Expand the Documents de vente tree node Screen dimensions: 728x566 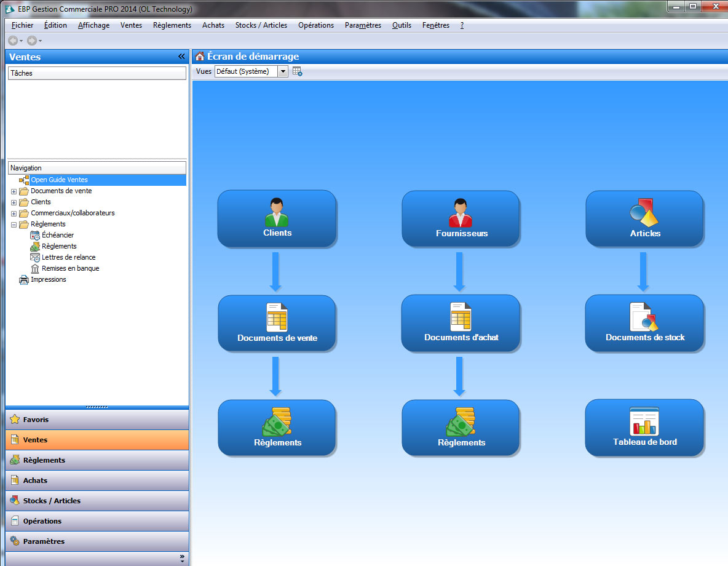[14, 191]
